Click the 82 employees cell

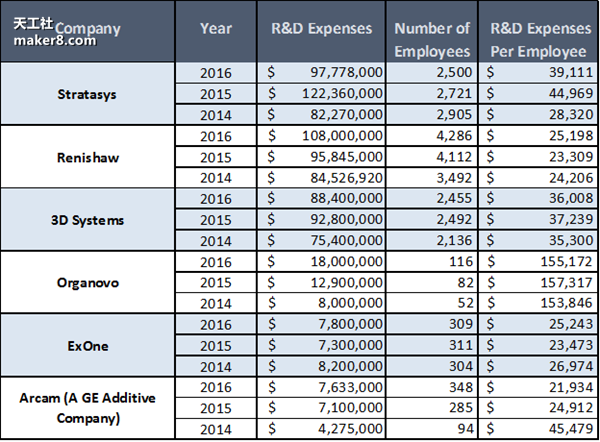click(432, 282)
